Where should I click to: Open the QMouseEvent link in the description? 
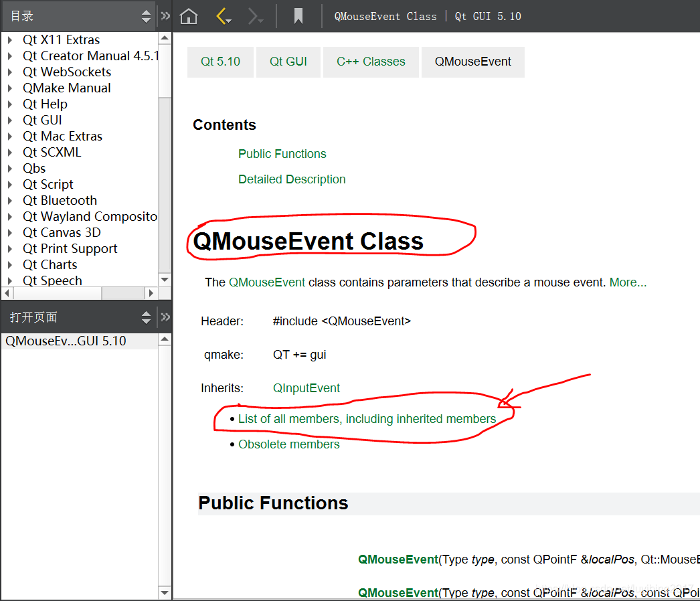pos(267,282)
